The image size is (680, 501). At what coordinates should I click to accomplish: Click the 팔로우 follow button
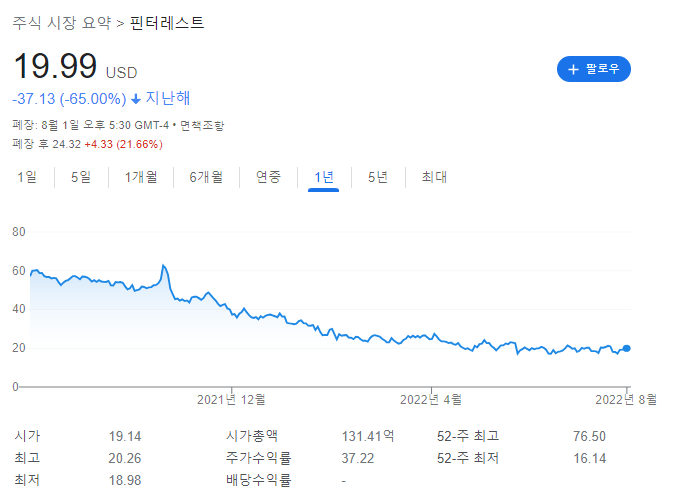(593, 69)
